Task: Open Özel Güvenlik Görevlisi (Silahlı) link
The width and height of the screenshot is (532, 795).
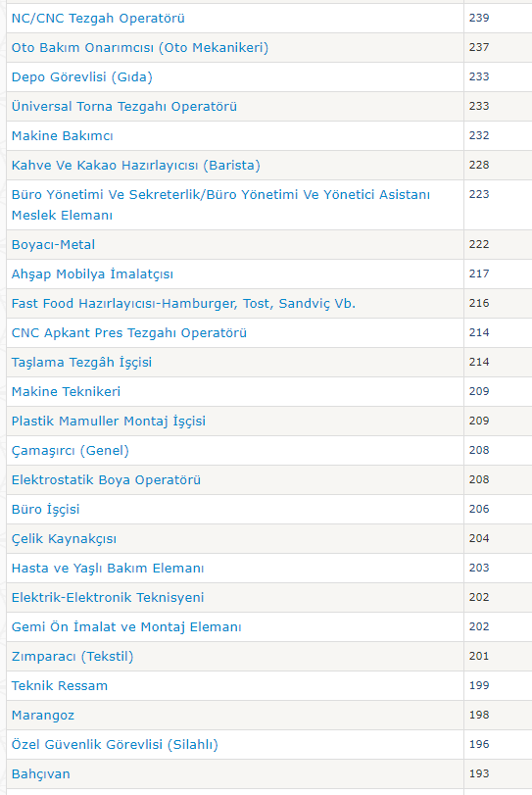Action: (x=115, y=745)
